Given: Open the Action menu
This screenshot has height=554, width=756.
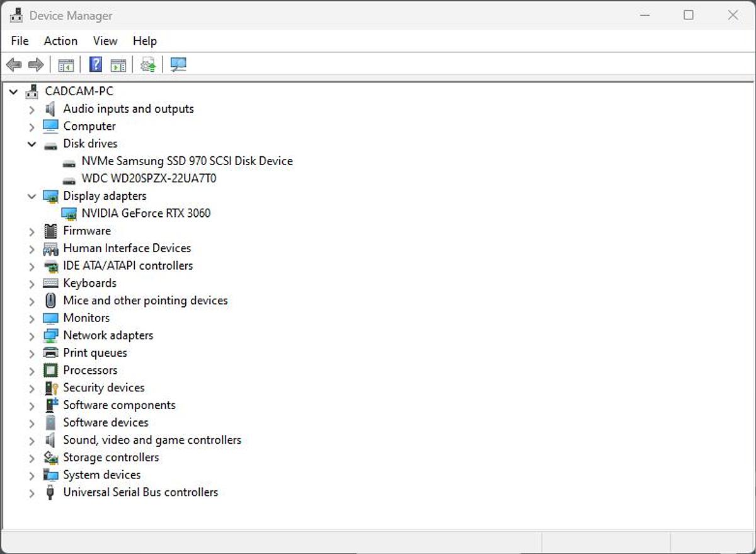Looking at the screenshot, I should coord(60,41).
